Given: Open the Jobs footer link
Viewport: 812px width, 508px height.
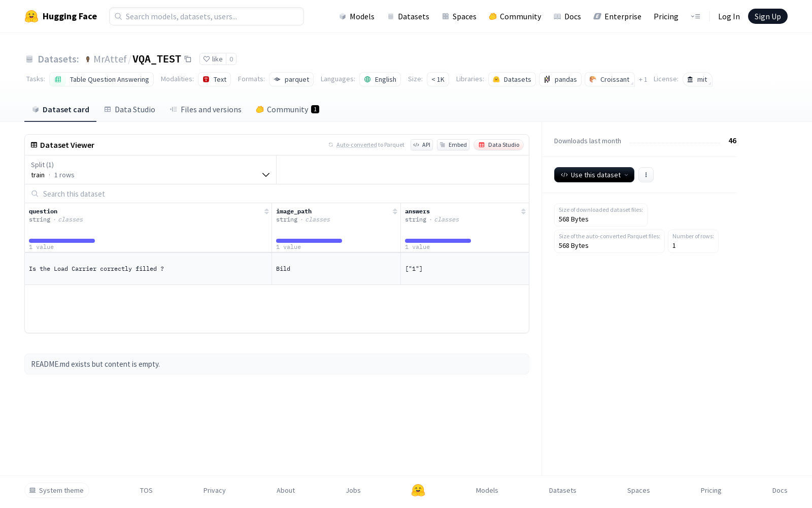Looking at the screenshot, I should pos(353,490).
